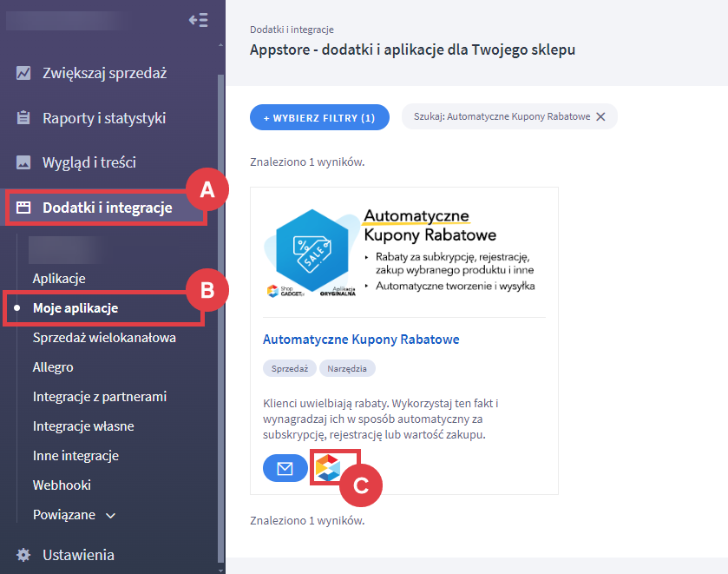Remove the Automatyczne Kupony Rabatowe search filter
The image size is (728, 574).
(600, 117)
